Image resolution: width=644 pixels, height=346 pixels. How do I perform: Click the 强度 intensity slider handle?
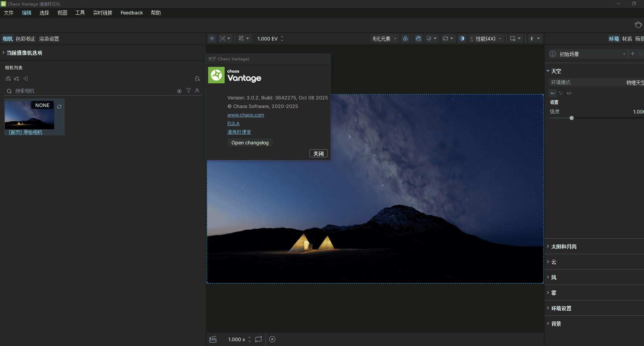click(571, 118)
